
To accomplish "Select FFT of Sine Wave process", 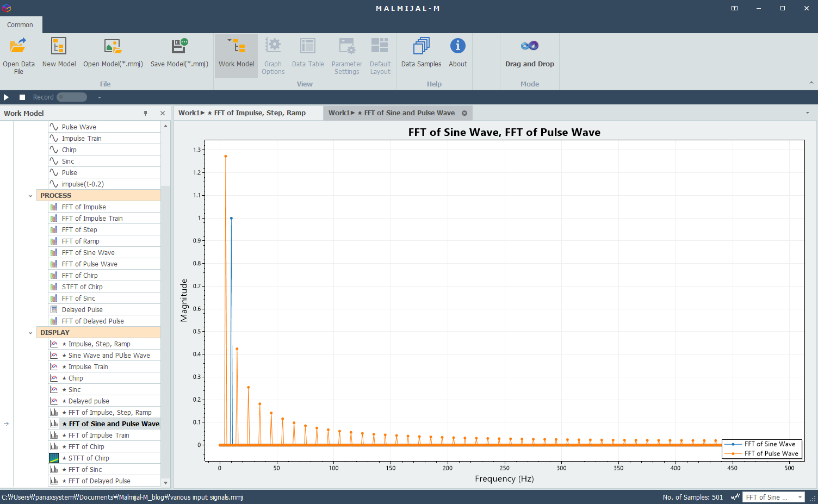I will click(104, 252).
